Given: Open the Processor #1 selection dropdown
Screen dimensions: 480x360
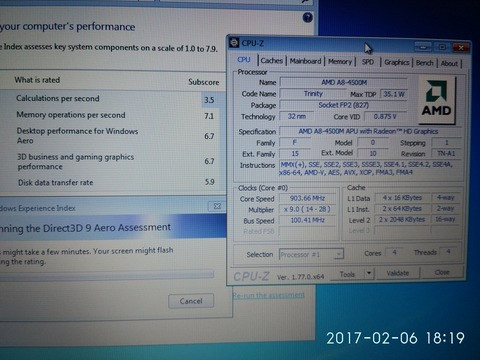Looking at the screenshot, I should [x=311, y=254].
